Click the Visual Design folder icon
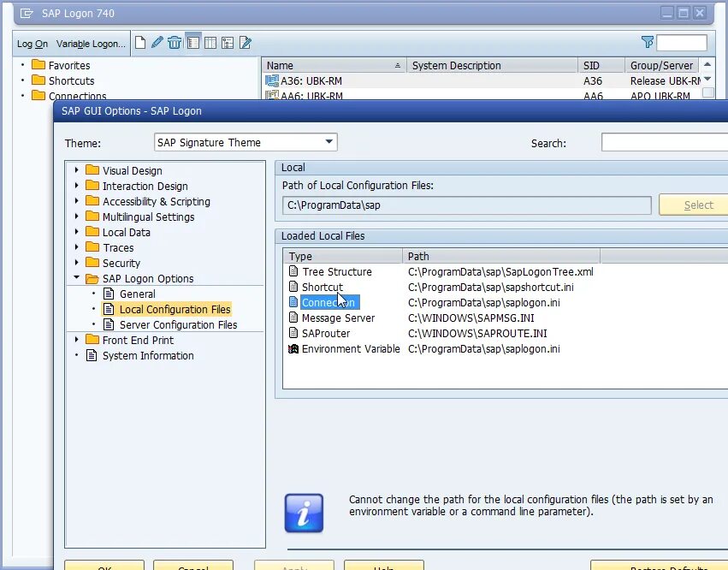The image size is (728, 570). pos(92,169)
